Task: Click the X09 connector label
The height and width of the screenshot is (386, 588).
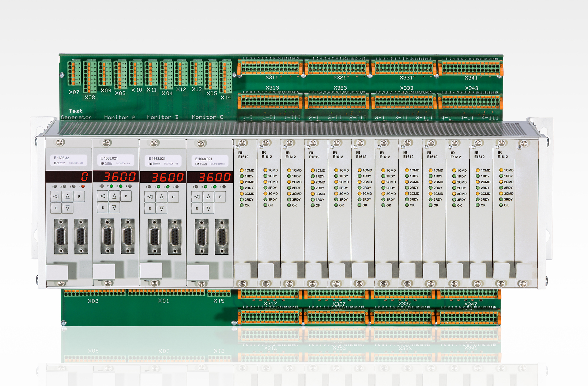Action: (x=106, y=91)
